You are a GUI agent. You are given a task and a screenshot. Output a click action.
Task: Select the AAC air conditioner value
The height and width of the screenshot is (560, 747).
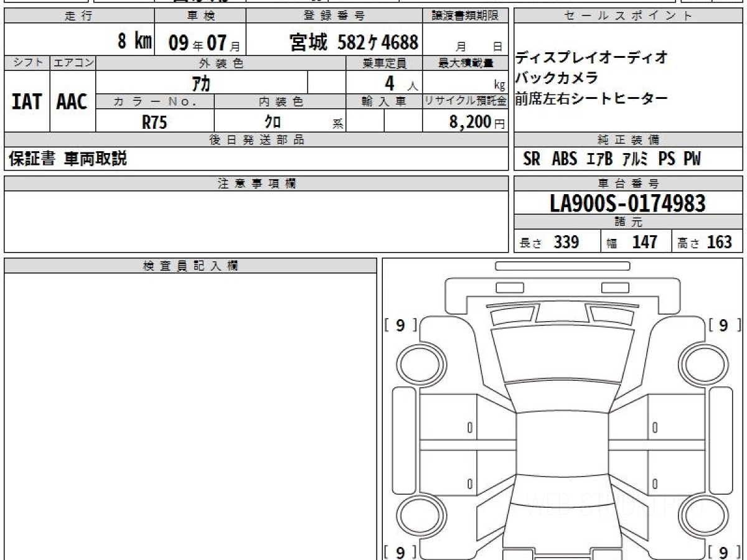coord(73,101)
